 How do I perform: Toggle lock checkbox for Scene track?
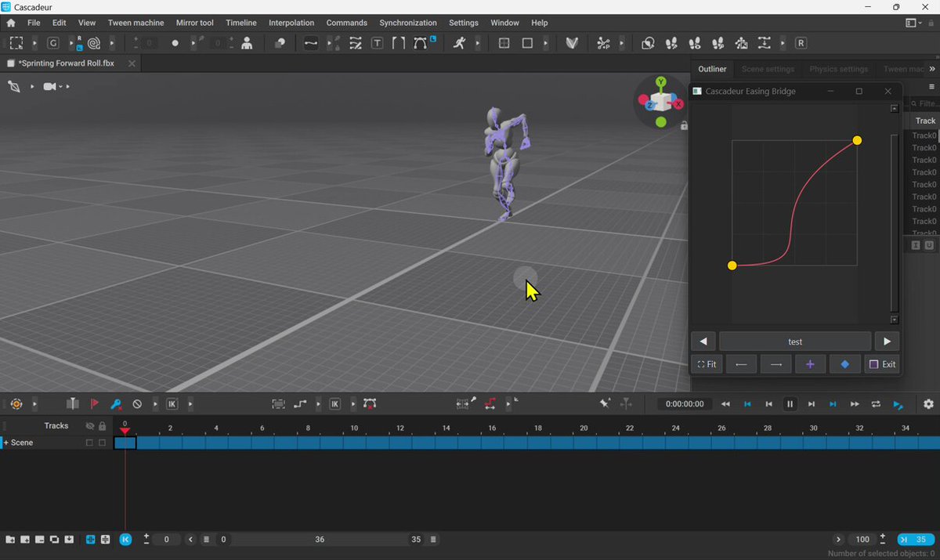pos(102,443)
